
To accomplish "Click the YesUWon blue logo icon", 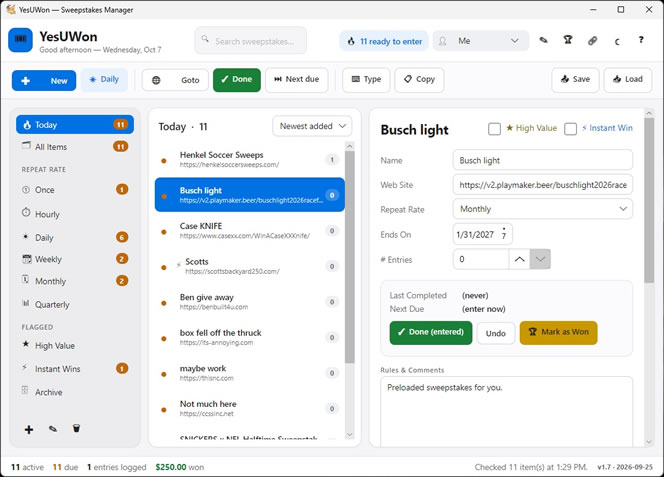I will [20, 40].
